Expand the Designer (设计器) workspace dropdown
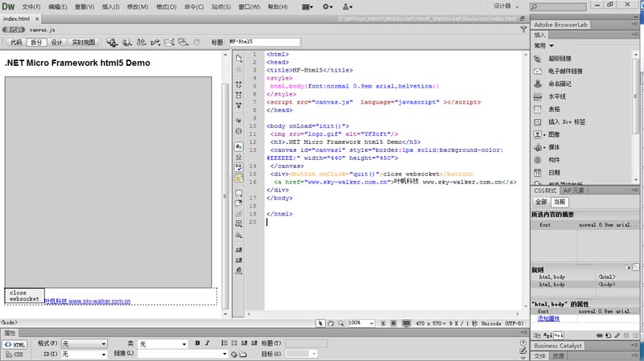 pyautogui.click(x=507, y=6)
